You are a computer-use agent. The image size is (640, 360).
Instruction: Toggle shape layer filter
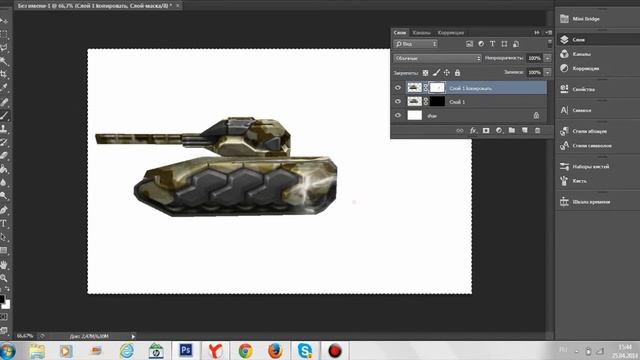504,44
